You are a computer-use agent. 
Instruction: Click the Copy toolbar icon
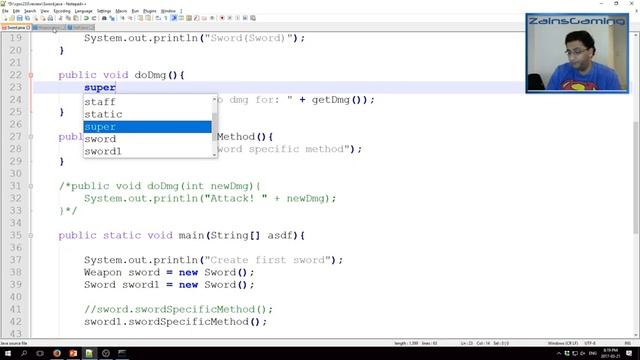tap(68, 18)
